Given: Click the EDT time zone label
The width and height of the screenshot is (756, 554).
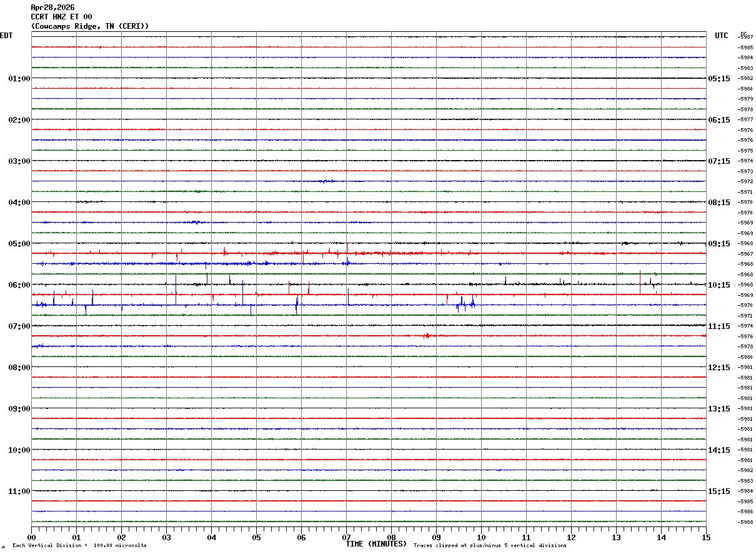Looking at the screenshot, I should click(x=6, y=36).
